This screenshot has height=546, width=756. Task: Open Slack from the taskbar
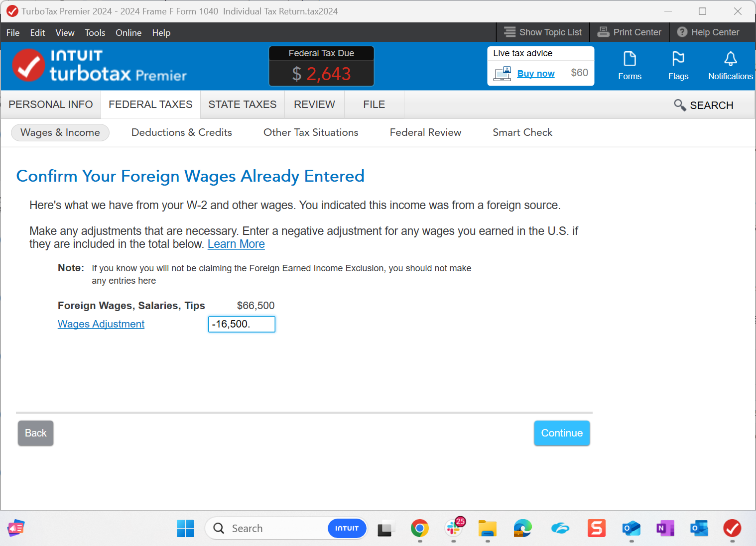tap(454, 528)
